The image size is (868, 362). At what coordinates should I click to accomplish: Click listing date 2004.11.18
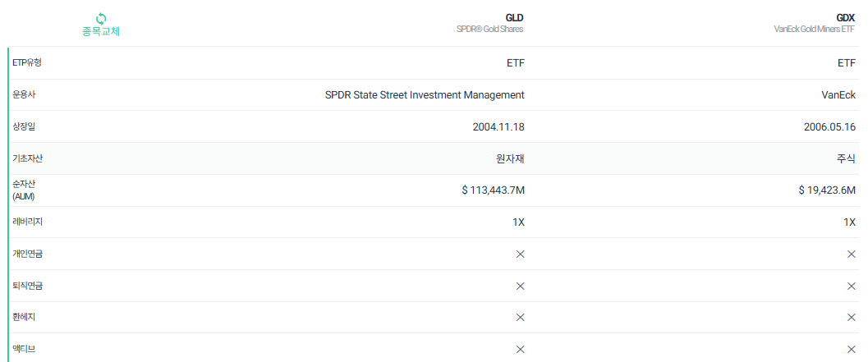point(498,126)
